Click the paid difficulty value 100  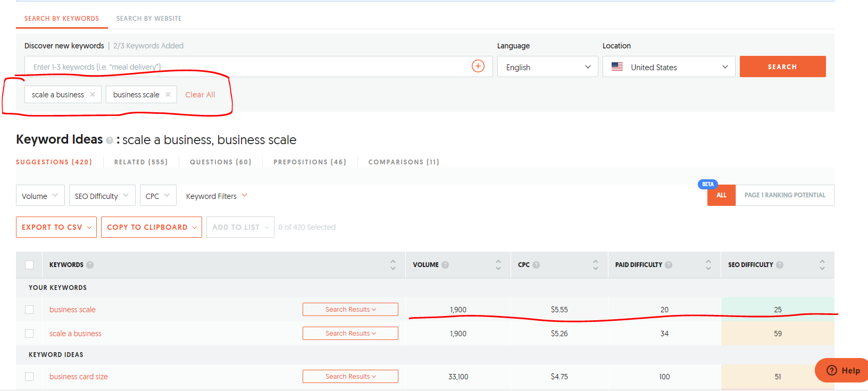coord(664,377)
